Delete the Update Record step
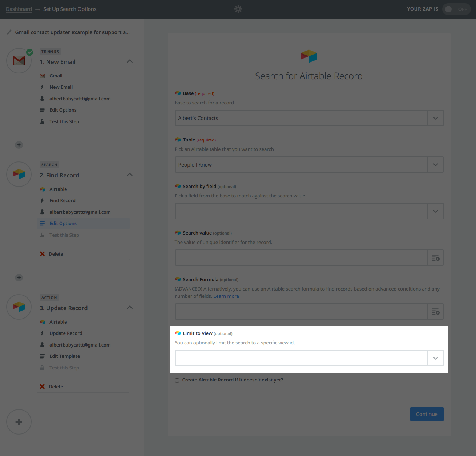 pyautogui.click(x=56, y=387)
